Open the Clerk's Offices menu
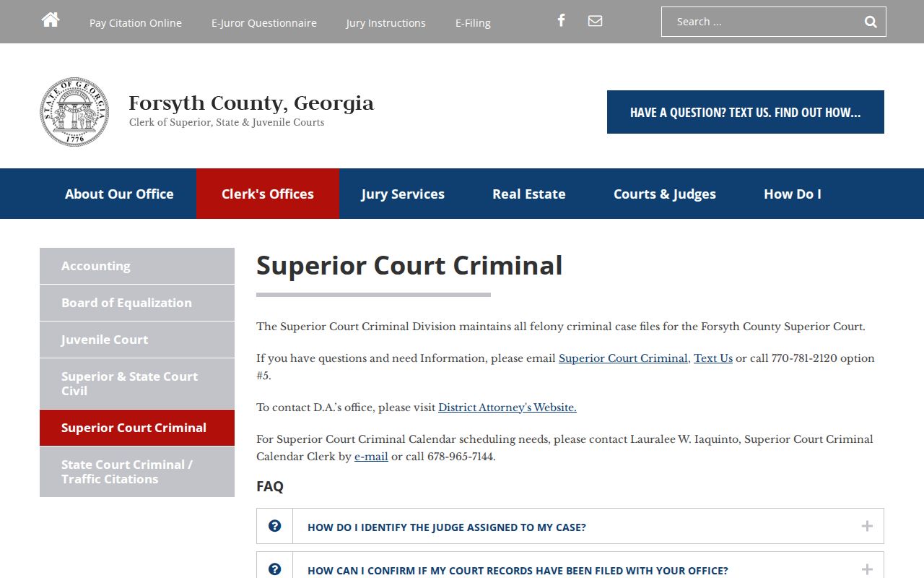The width and height of the screenshot is (924, 578). click(x=268, y=194)
